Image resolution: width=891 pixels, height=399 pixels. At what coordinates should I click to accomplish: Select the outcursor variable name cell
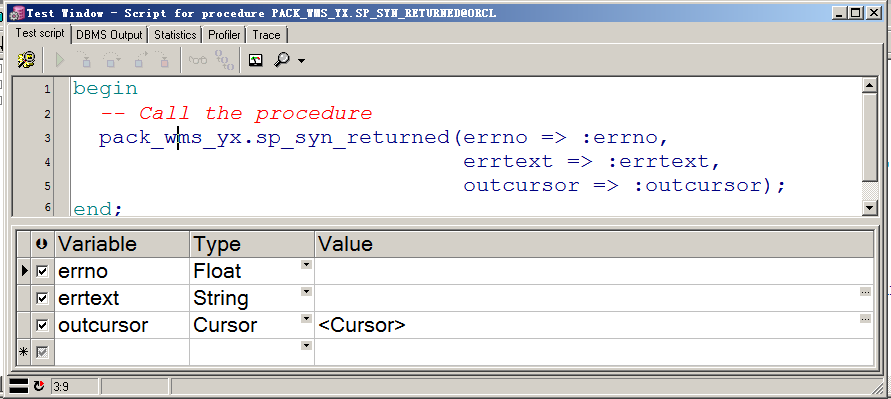(122, 325)
